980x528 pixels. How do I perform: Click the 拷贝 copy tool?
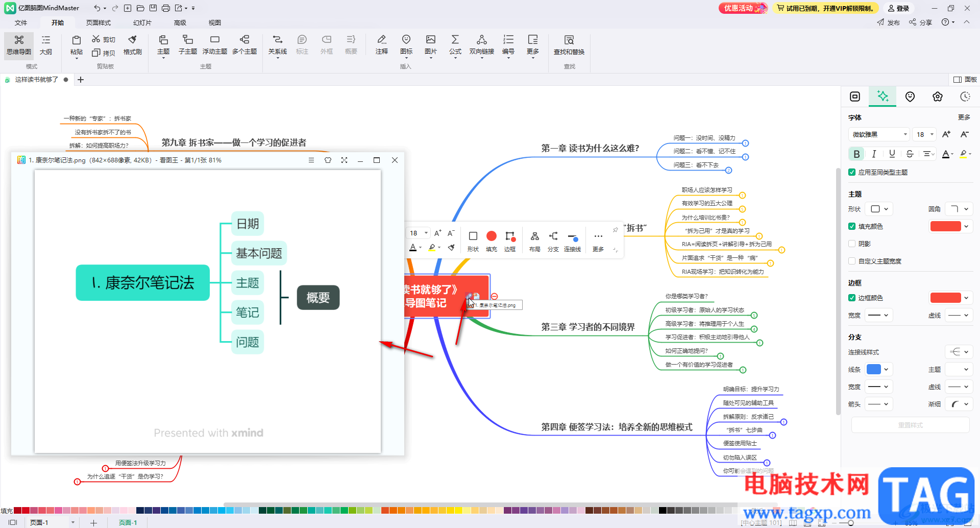click(104, 53)
